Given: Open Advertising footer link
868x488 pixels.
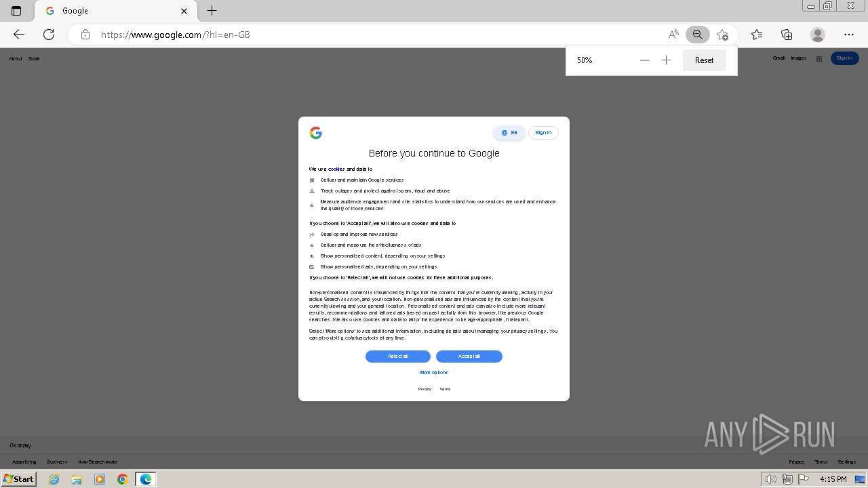Looking at the screenshot, I should coord(24,462).
